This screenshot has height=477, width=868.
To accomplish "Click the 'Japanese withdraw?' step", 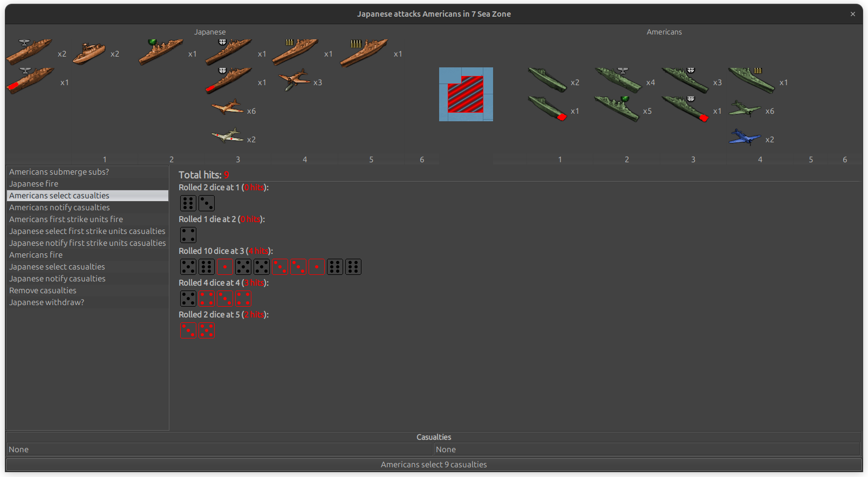I will click(87, 302).
